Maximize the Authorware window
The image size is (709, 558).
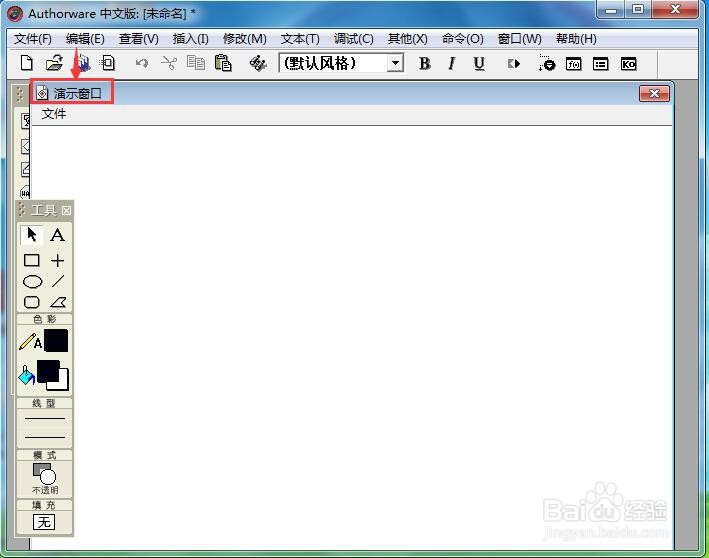tap(638, 9)
